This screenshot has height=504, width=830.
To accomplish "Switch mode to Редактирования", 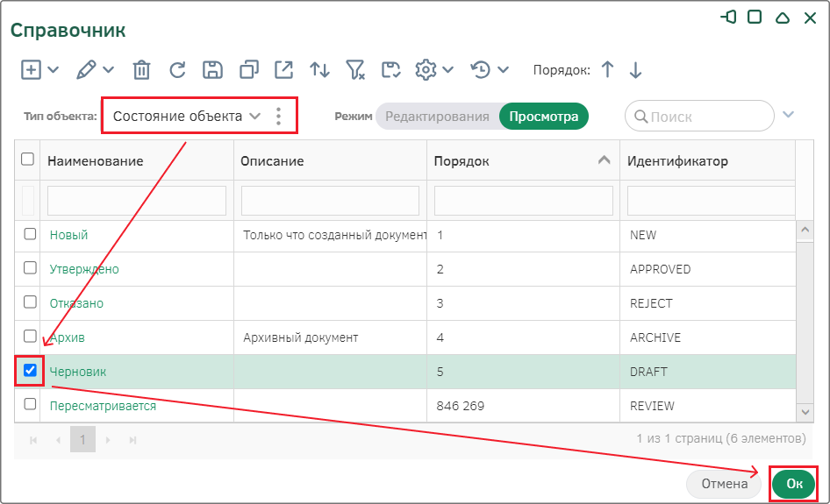I will [437, 117].
